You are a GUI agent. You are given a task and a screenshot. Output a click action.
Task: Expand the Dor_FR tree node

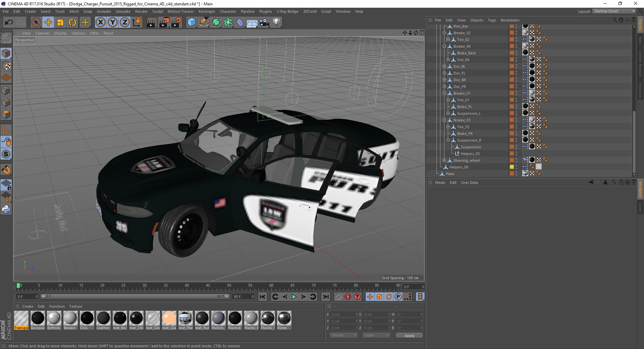tap(444, 87)
